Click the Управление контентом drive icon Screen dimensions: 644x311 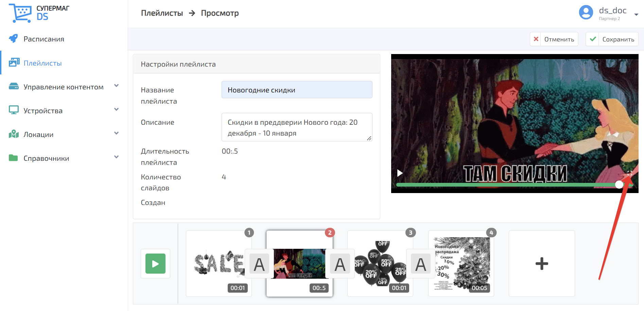tap(14, 86)
